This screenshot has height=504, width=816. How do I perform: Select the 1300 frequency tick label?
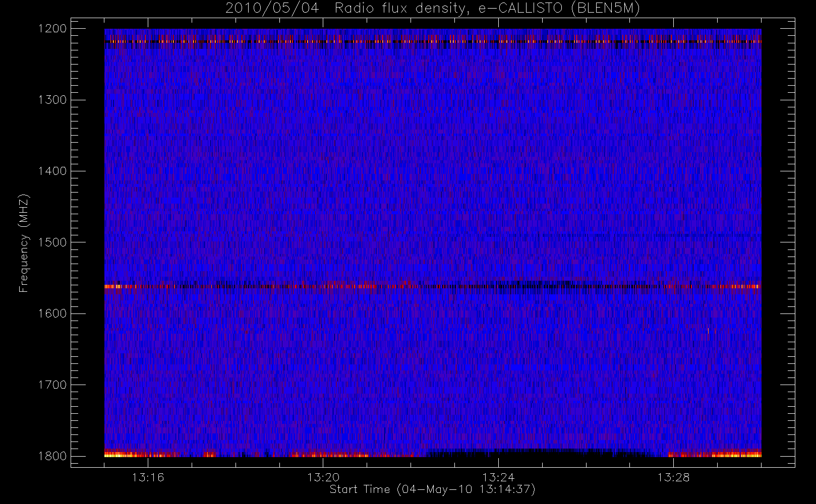point(52,100)
